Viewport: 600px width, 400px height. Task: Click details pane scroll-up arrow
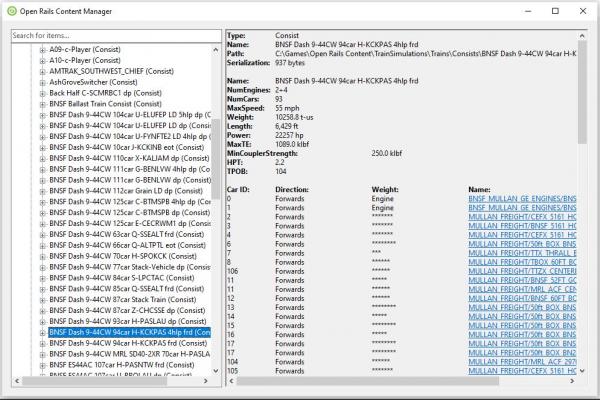pos(582,36)
